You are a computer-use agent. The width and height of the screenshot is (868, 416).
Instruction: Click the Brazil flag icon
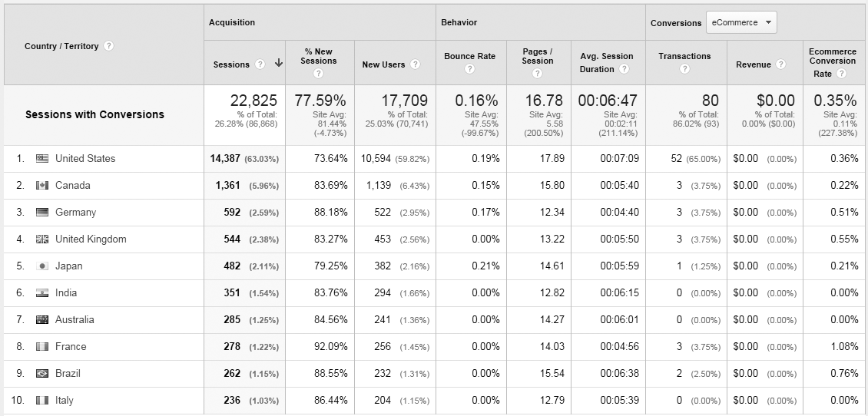point(42,374)
